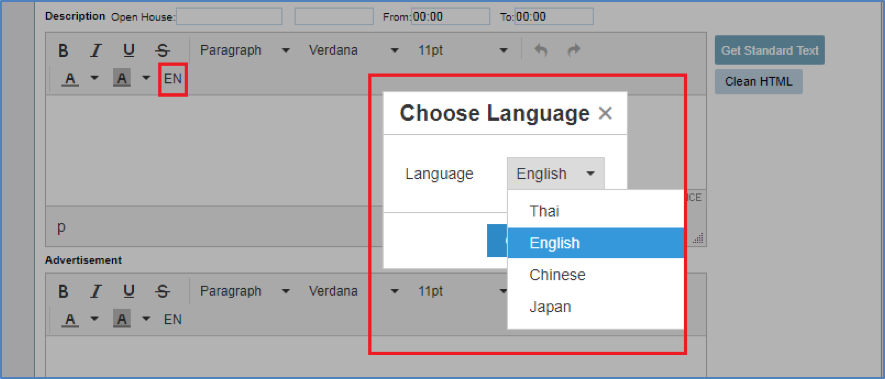Open background color dropdown arrow in Description editor
The height and width of the screenshot is (379, 885).
click(x=146, y=79)
